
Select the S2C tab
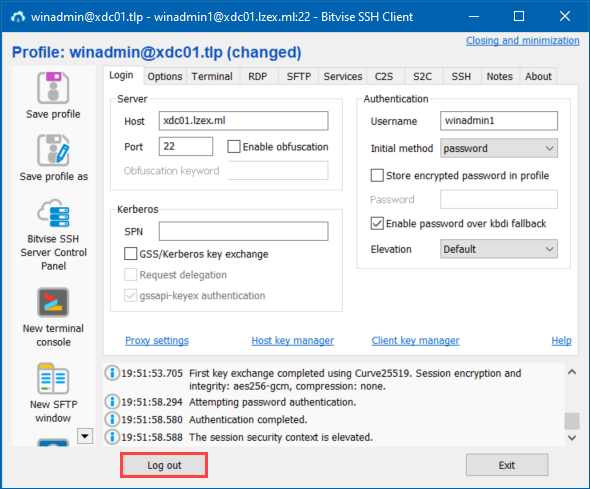pyautogui.click(x=423, y=76)
